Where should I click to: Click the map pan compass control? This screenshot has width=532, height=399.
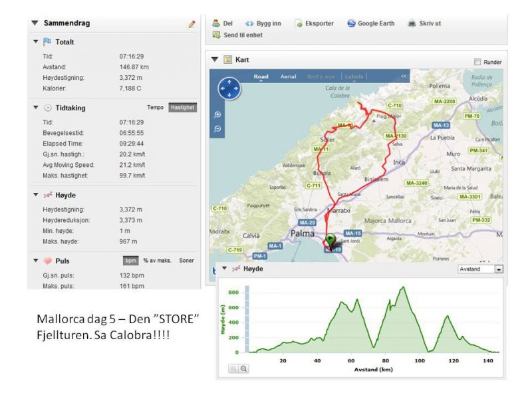(229, 88)
